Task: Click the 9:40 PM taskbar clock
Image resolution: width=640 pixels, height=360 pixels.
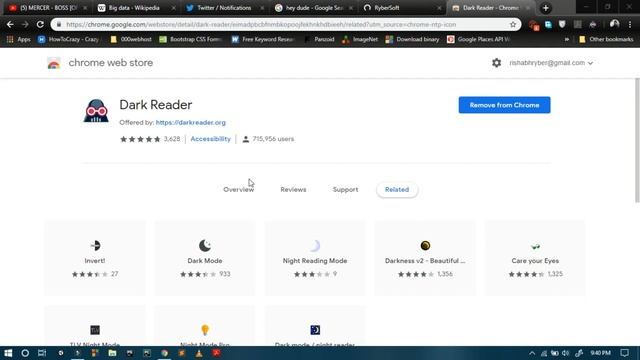Action: pyautogui.click(x=600, y=353)
